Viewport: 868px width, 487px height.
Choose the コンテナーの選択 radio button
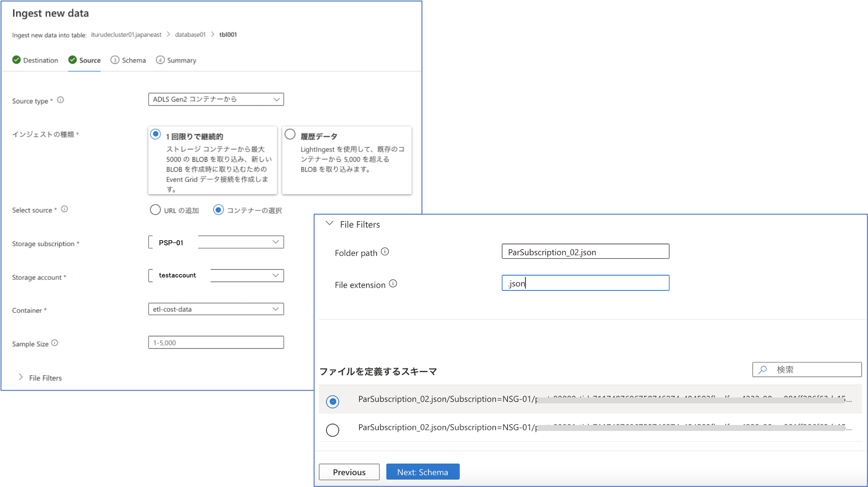coord(218,210)
